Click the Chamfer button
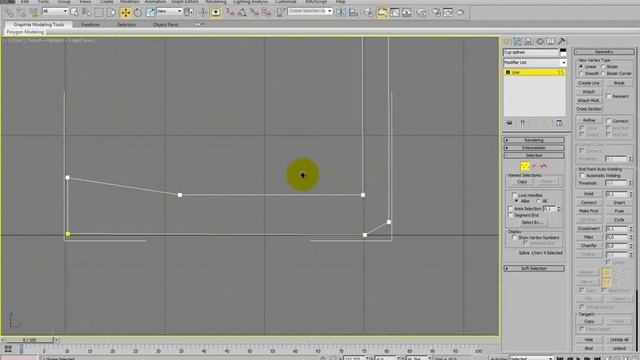Viewport: 640px width, 360px height. point(589,246)
